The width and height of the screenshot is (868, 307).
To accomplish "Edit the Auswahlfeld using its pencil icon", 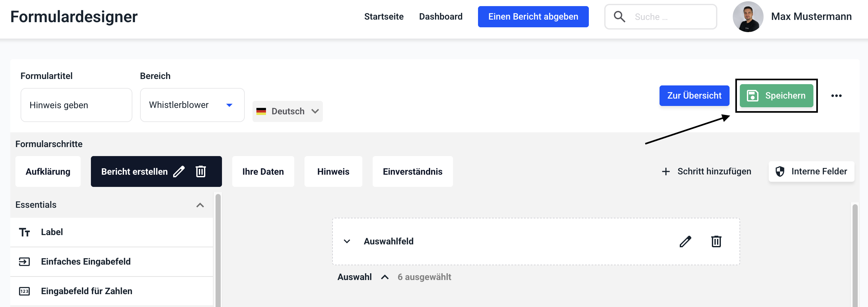I will click(x=685, y=241).
